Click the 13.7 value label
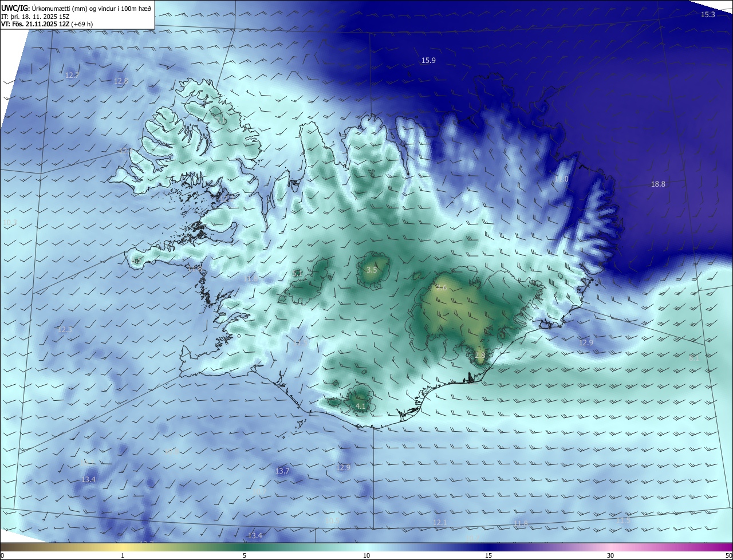 coord(282,471)
